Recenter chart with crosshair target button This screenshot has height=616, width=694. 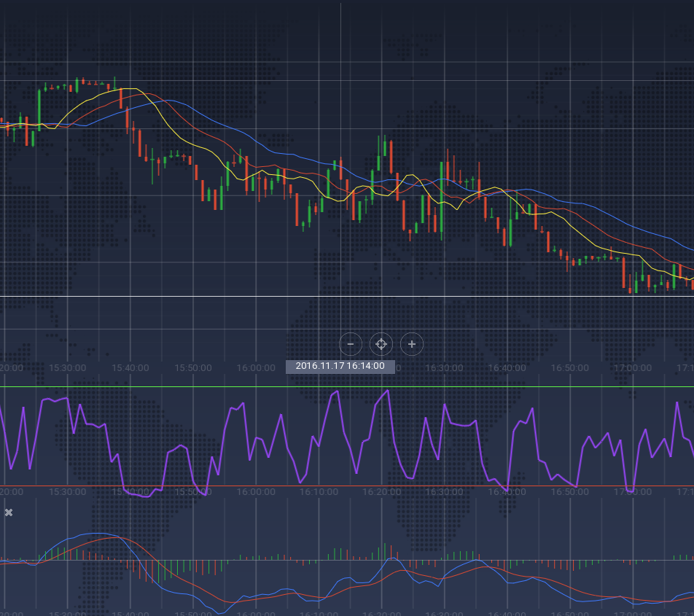381,344
